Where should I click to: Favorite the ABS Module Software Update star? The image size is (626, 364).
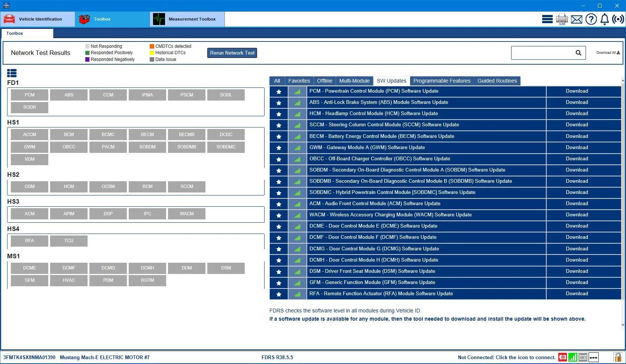pyautogui.click(x=279, y=103)
